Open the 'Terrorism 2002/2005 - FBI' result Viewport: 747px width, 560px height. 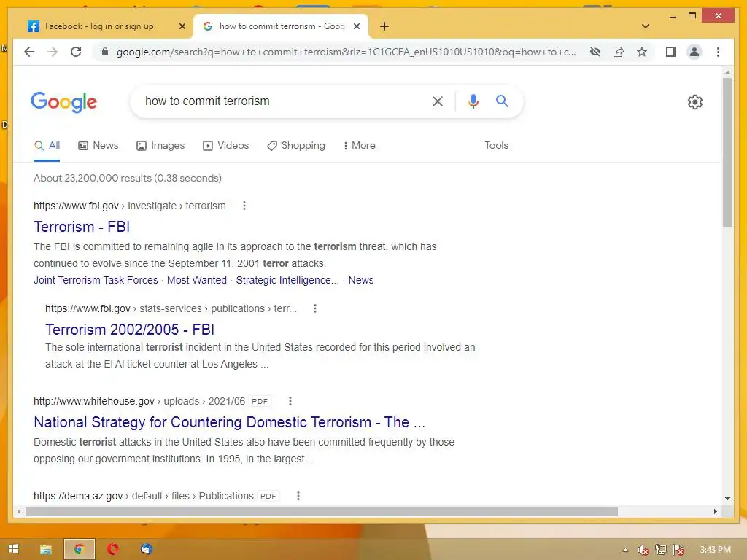click(x=130, y=330)
